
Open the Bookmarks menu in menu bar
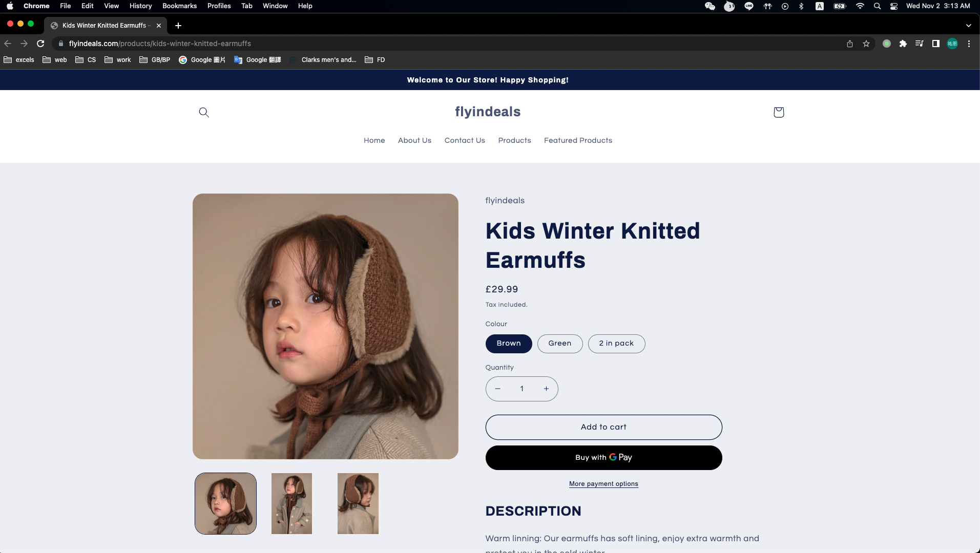click(179, 6)
